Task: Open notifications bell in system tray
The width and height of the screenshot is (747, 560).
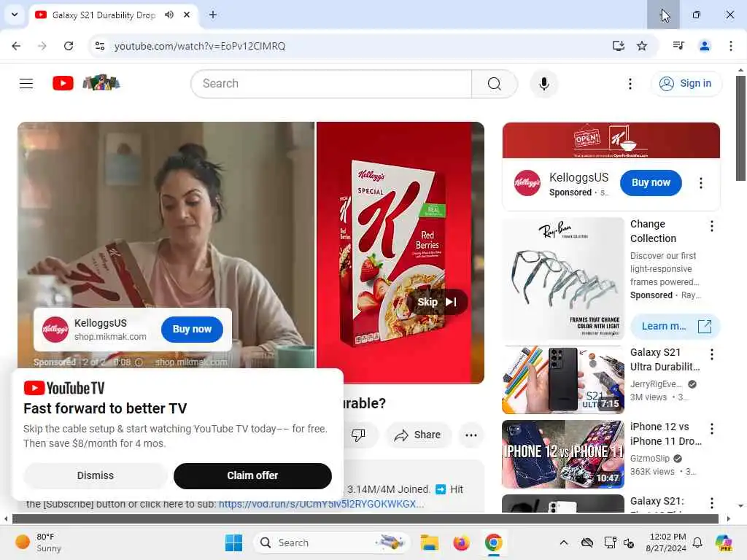Action: pos(697,542)
